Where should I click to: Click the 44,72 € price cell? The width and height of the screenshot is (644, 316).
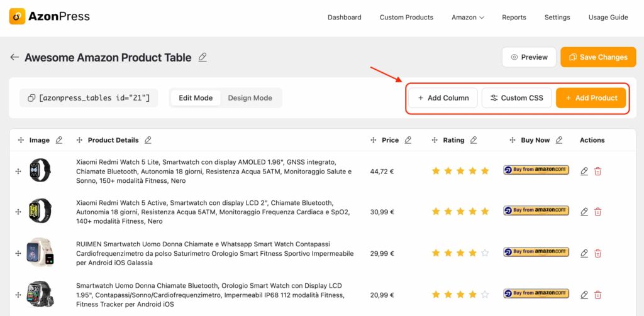(382, 172)
